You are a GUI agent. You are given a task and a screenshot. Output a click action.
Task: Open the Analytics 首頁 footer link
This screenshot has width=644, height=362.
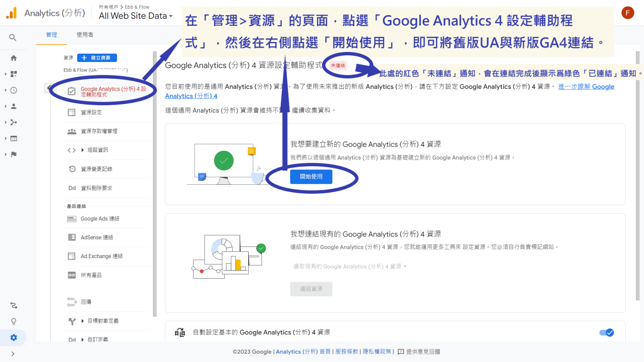tap(303, 352)
